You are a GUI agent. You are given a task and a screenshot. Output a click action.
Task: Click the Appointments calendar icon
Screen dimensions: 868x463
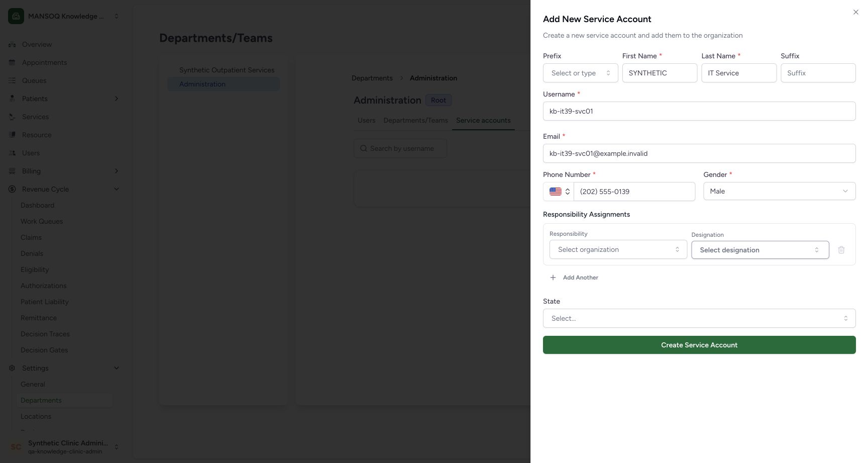point(12,62)
